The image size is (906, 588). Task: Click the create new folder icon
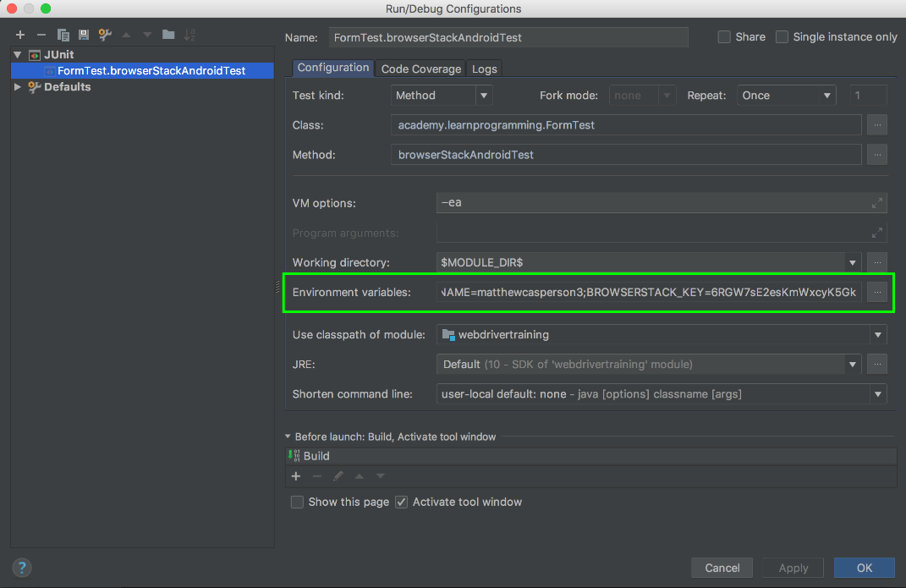(168, 35)
